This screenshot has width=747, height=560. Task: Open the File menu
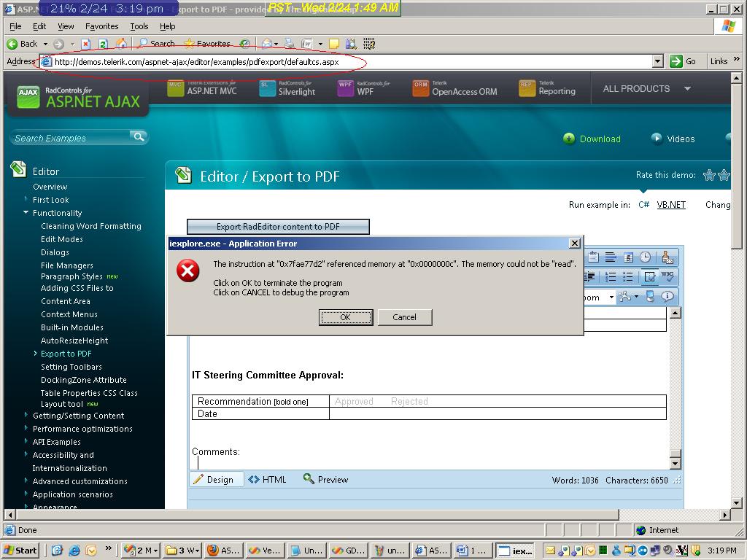(x=15, y=26)
